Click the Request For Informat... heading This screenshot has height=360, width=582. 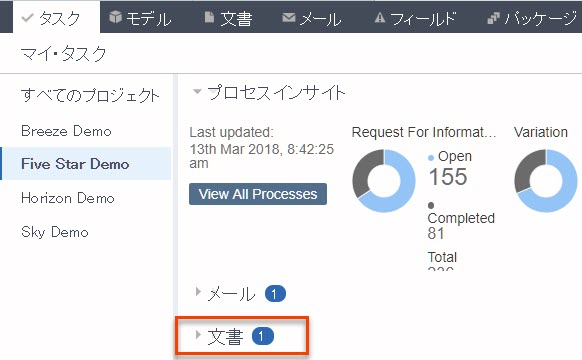[424, 132]
